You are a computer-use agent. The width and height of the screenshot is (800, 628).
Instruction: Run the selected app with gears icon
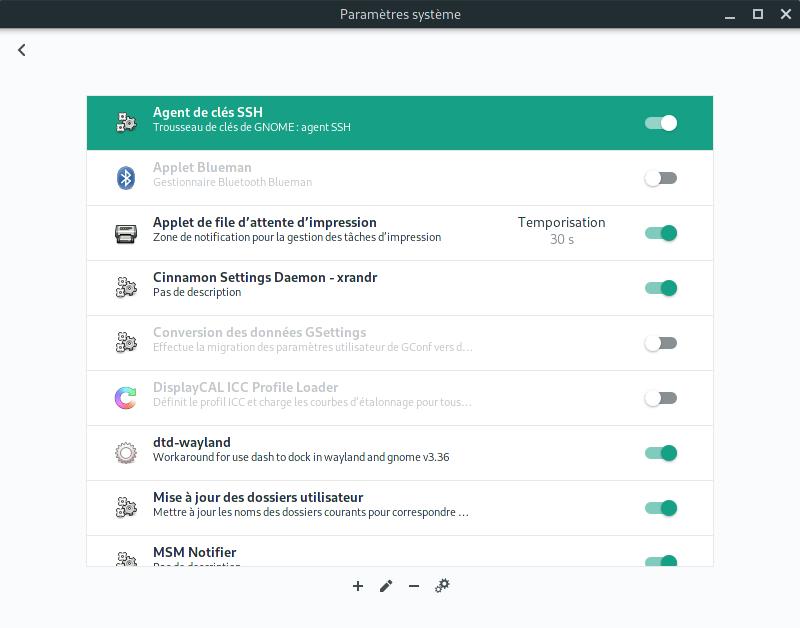[x=442, y=586]
